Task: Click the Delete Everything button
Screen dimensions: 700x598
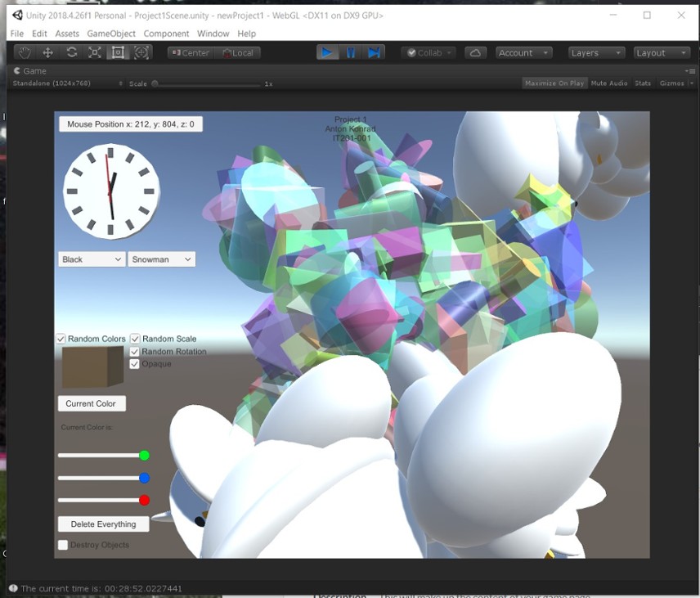Action: pos(103,524)
